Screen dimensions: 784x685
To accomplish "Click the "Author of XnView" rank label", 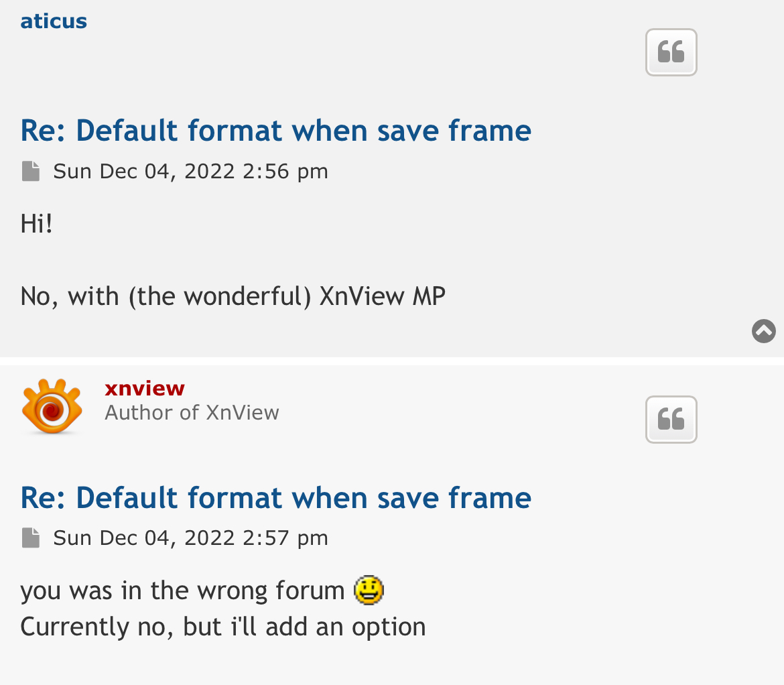I will (192, 412).
